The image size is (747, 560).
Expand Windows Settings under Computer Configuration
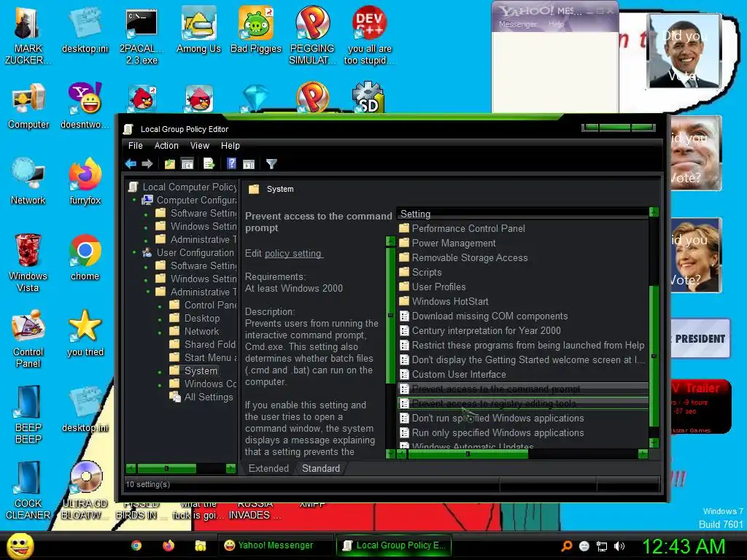point(146,227)
